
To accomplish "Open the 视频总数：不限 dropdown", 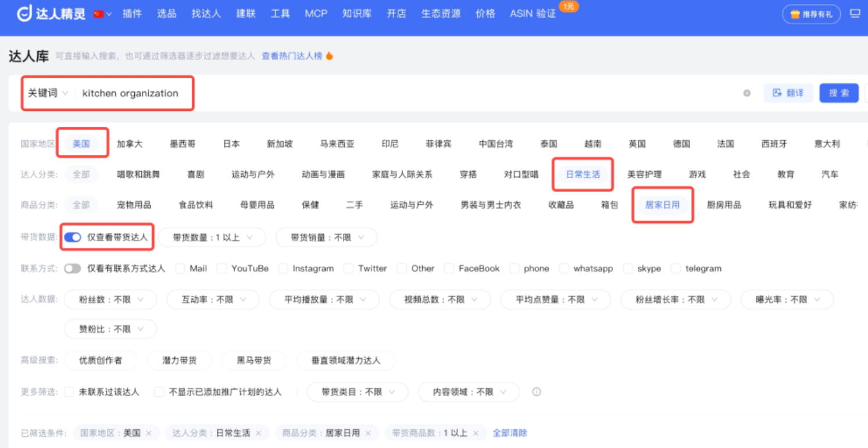I will pyautogui.click(x=440, y=300).
